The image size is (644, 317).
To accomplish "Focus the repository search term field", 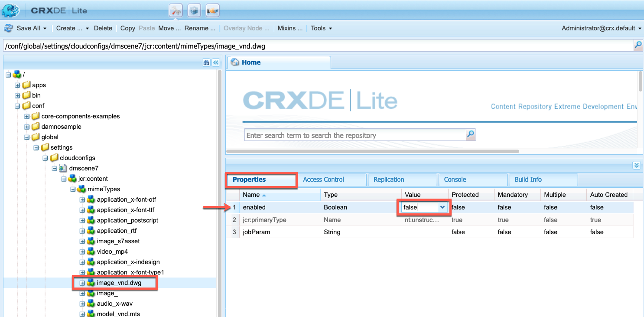I will click(355, 135).
